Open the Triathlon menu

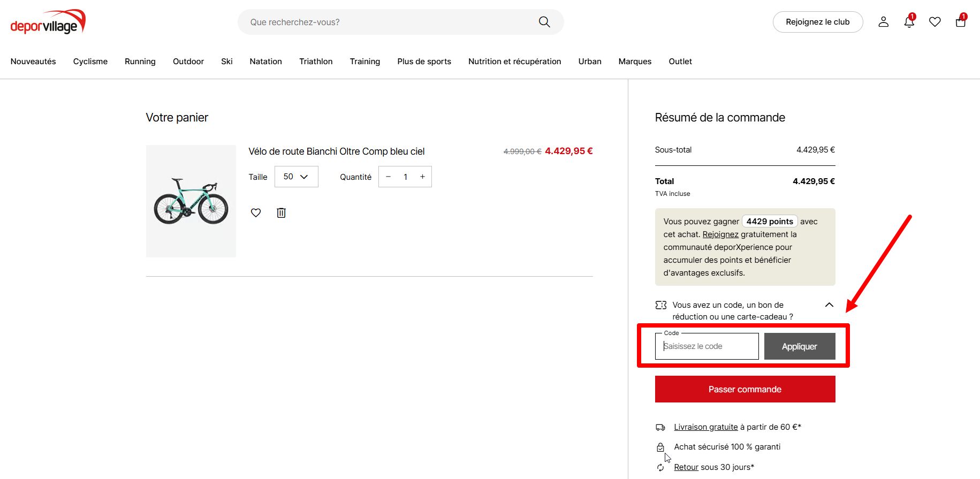click(316, 62)
